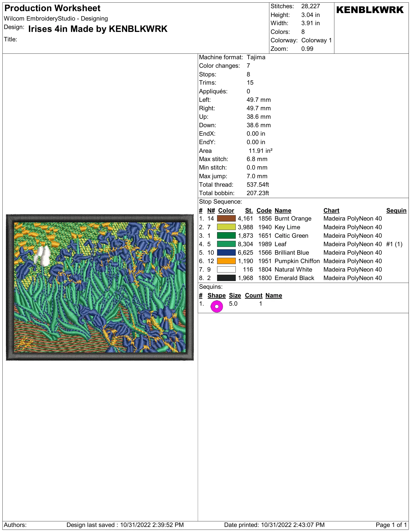Click the max stitch value 6.8 mm
This screenshot has width=411, height=532.
coord(257,159)
